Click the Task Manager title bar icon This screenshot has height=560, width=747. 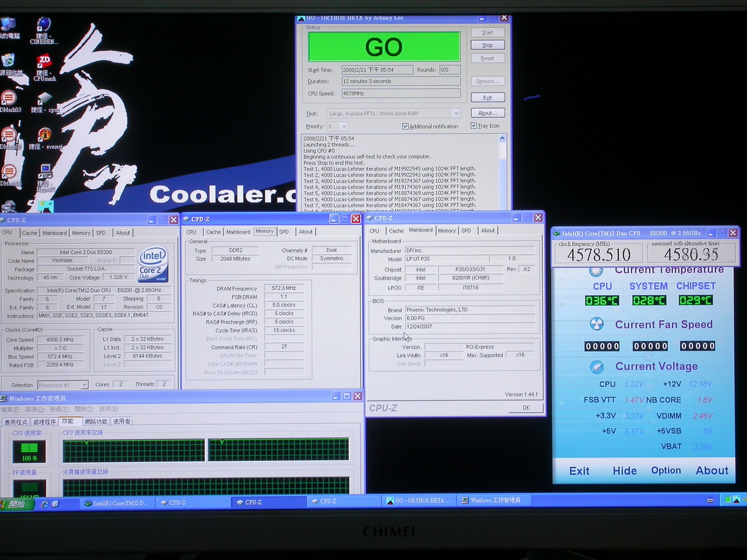point(4,398)
